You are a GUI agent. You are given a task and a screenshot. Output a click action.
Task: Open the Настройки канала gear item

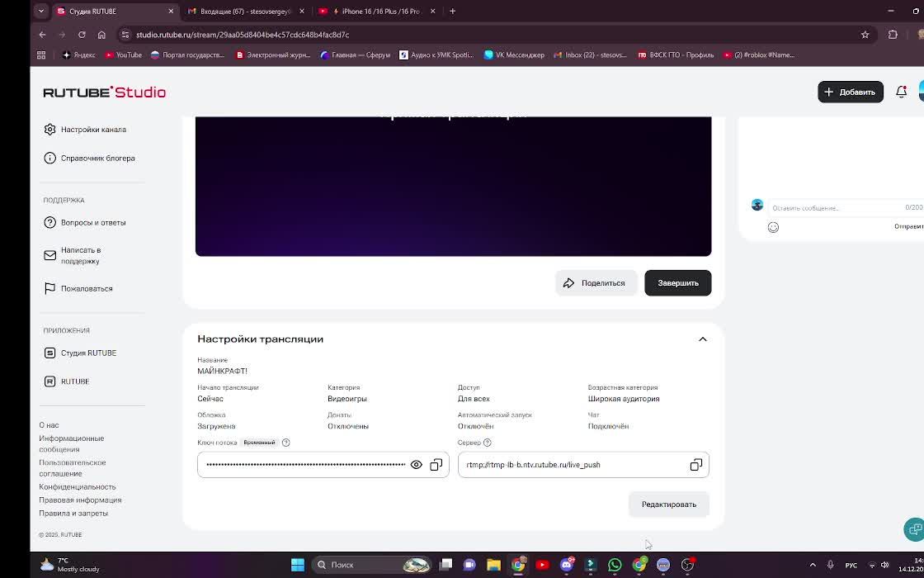click(85, 129)
